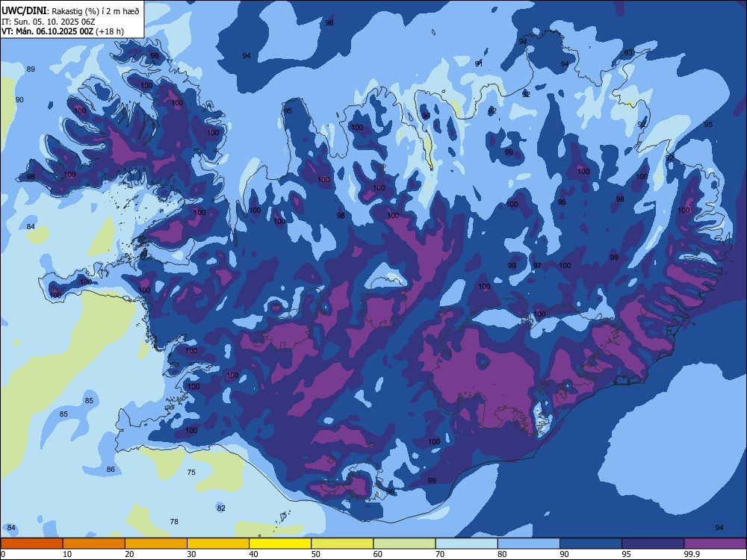This screenshot has width=747, height=560.
Task: Click the '82' humidity value offshore
Action: tap(221, 508)
